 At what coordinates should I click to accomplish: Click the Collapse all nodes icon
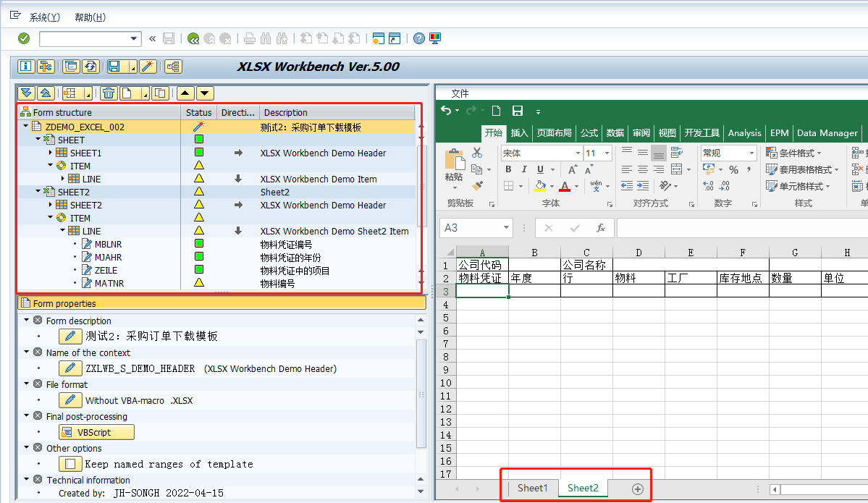tap(46, 93)
